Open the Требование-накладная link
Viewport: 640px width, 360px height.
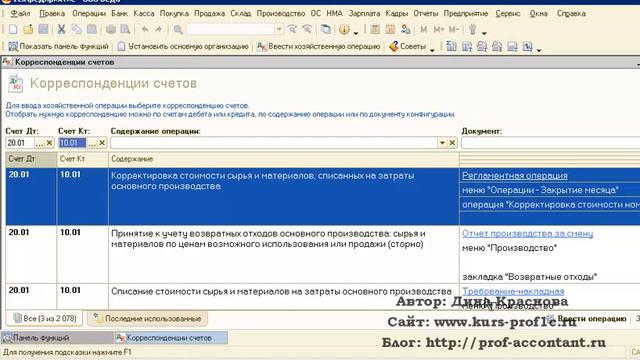click(x=513, y=291)
